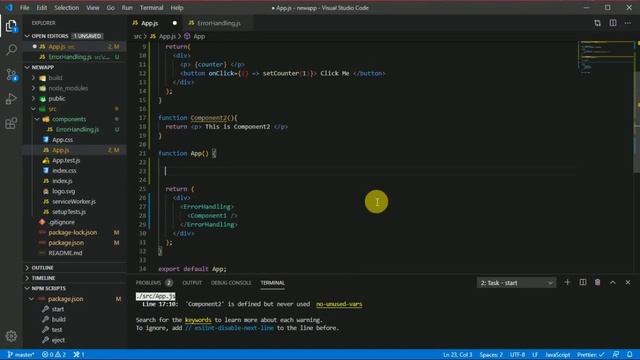
Task: Expand the Outline section
Action: 42,267
